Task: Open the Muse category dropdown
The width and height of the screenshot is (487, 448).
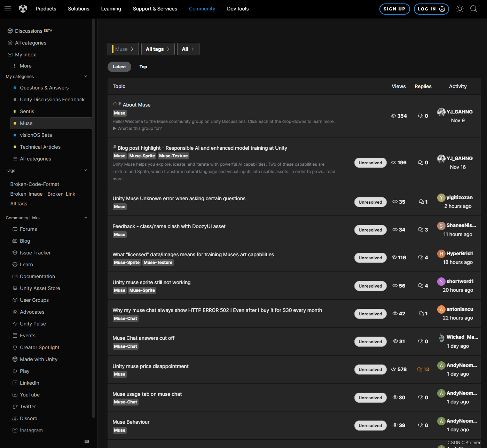Action: pos(123,49)
